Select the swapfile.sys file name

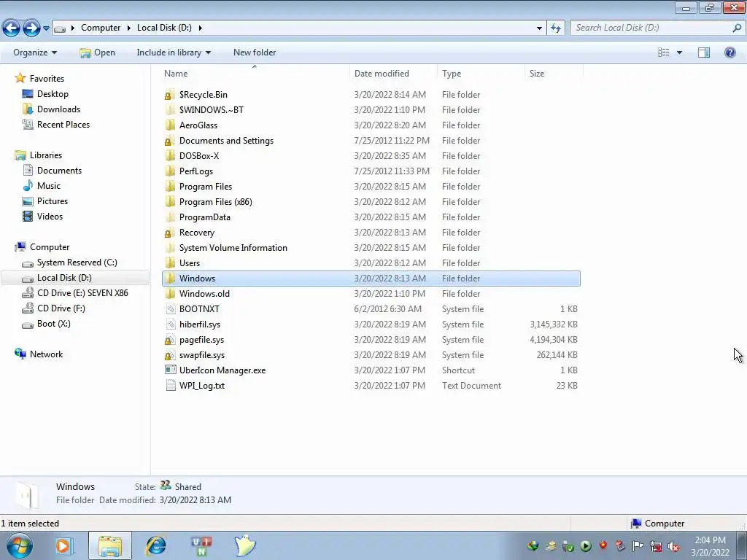coord(201,355)
